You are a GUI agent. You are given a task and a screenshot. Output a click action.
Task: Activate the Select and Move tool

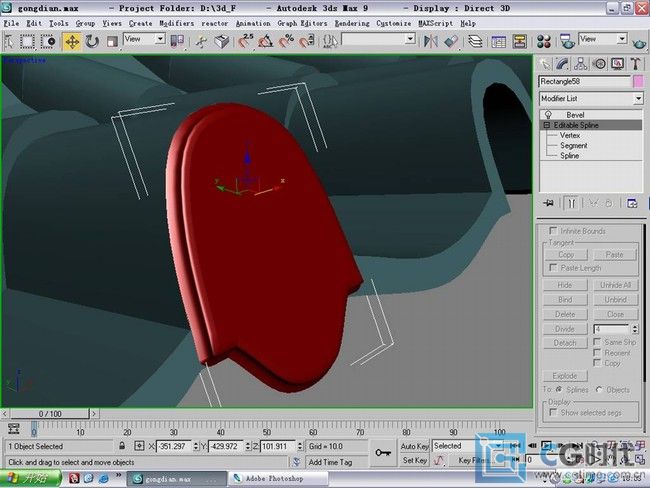point(72,41)
